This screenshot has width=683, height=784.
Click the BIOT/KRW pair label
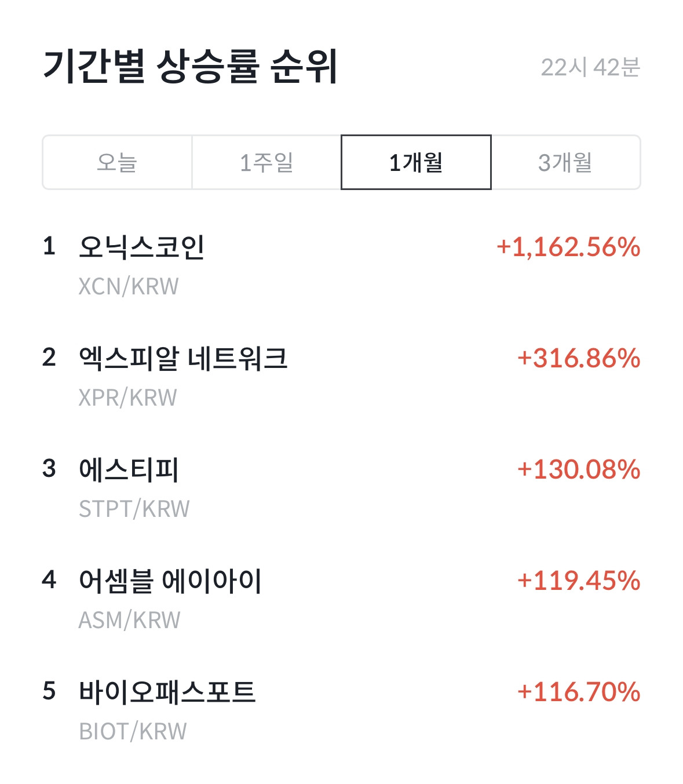(x=133, y=731)
